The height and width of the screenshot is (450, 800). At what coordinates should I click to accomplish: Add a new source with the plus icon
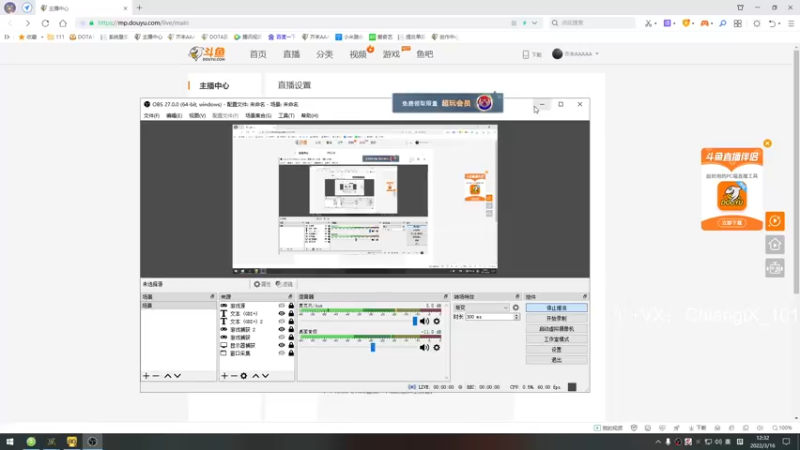[224, 376]
